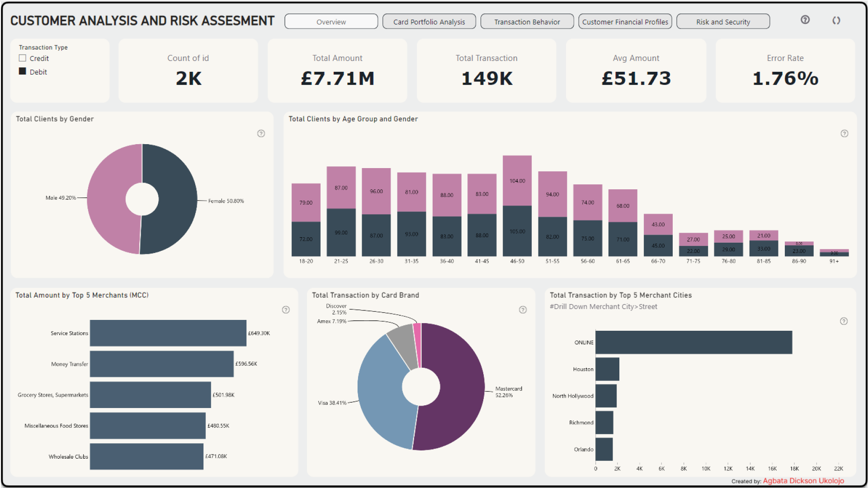
Task: Uncheck the Debit transaction type checkbox
Action: 23,71
